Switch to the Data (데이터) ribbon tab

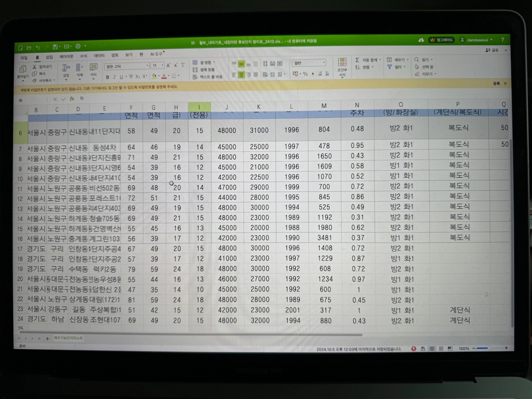[99, 56]
